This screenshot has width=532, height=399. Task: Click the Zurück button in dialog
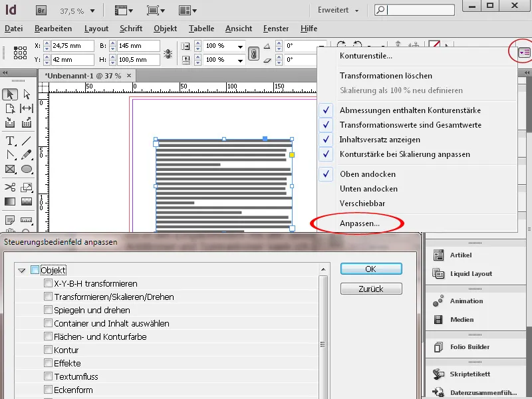tap(371, 289)
